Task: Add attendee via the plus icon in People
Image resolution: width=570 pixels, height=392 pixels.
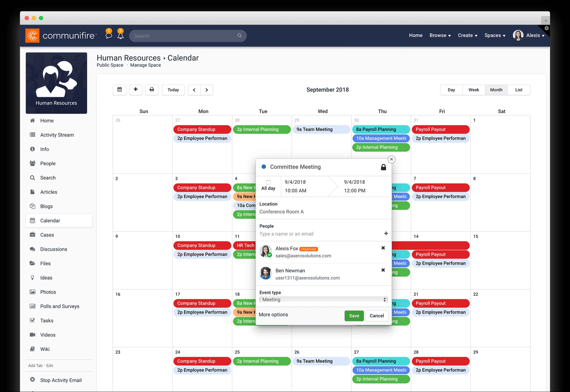Action: pos(386,233)
